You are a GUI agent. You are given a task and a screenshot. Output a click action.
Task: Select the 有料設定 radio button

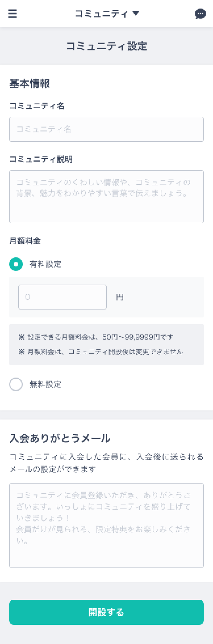pos(16,264)
